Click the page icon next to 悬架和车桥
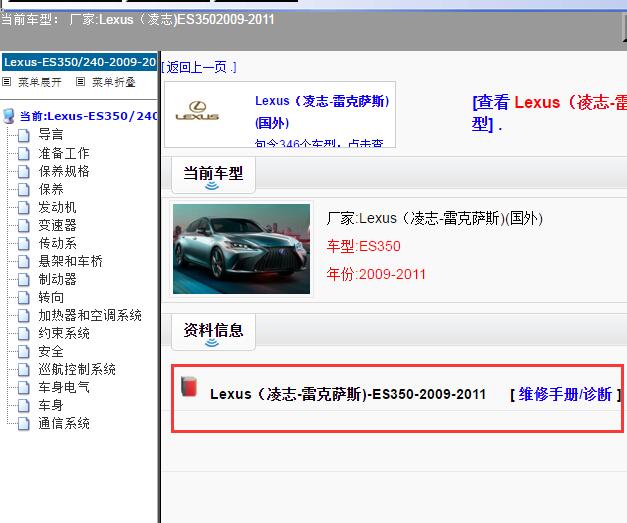Viewport: 627px width, 523px height. pyautogui.click(x=24, y=261)
